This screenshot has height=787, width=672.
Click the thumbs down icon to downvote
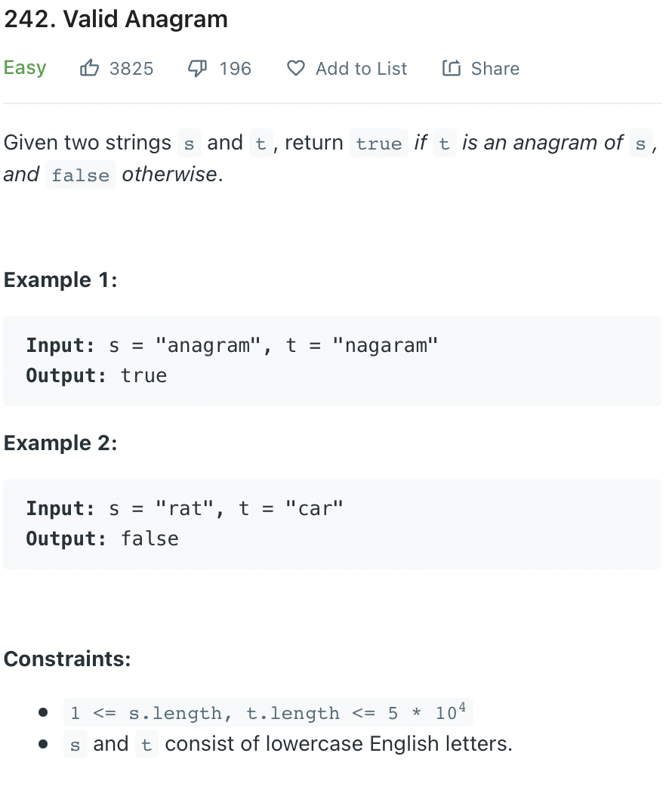tap(197, 68)
